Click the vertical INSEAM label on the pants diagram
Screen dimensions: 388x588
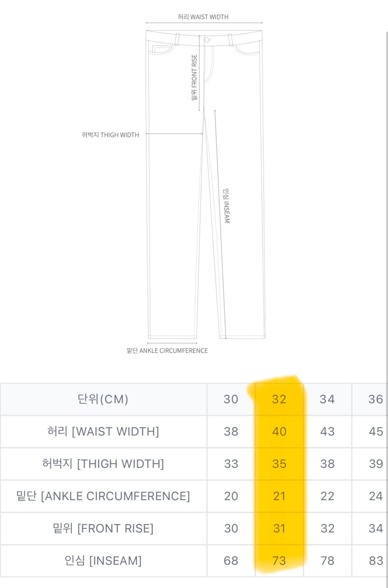[x=227, y=206]
